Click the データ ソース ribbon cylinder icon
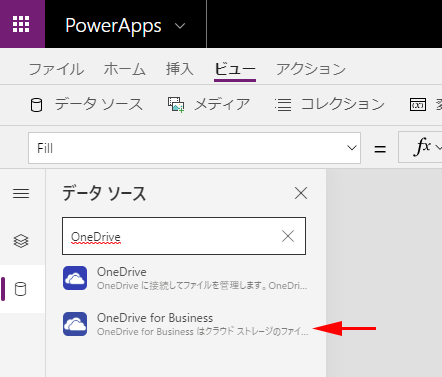The height and width of the screenshot is (377, 442). click(x=36, y=105)
